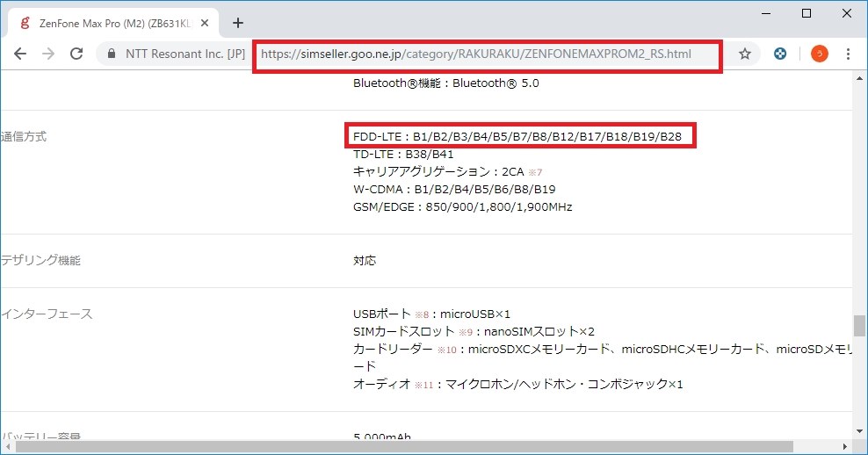Screen dimensions: 868x455
Task: Go back to the previous page
Action: tap(20, 54)
